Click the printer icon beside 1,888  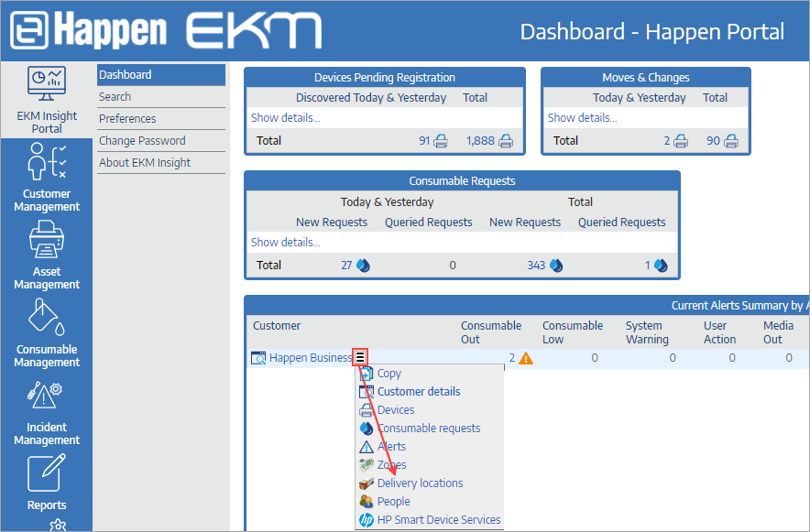[506, 141]
